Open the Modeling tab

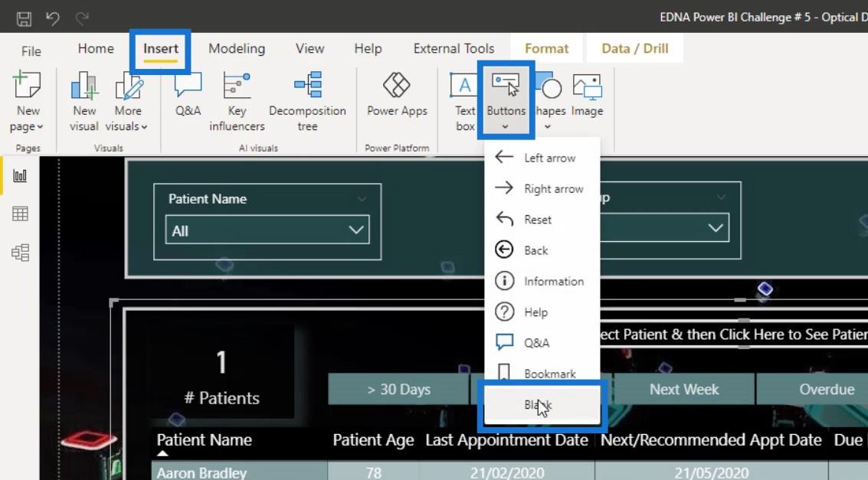[237, 49]
